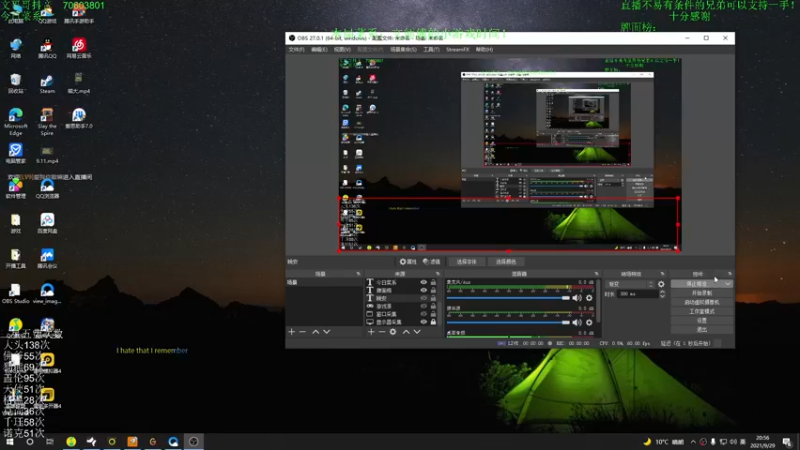
Task: Open 工具(T) menu in OBS
Action: coord(431,49)
